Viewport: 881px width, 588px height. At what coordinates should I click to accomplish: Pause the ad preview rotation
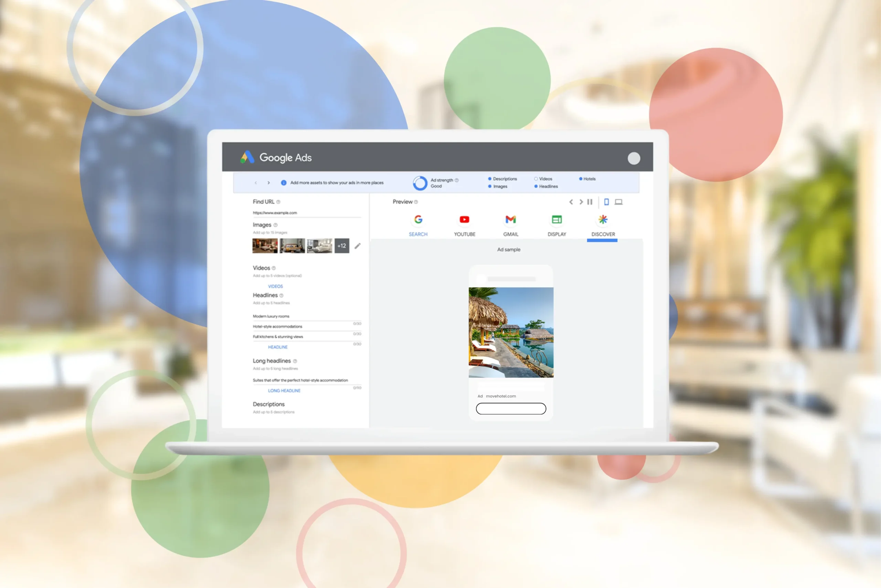590,202
